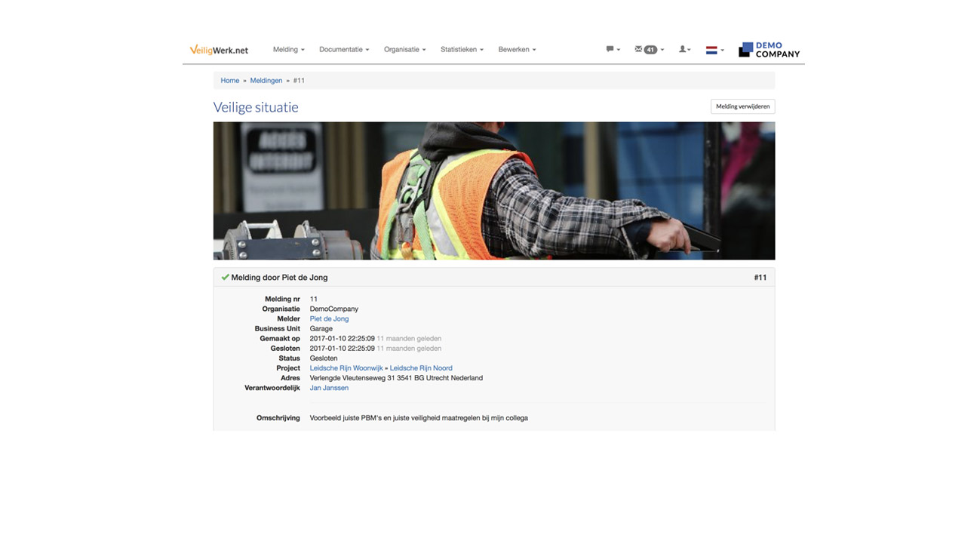Click the Dutch flag language icon
This screenshot has width=980, height=538.
point(711,50)
